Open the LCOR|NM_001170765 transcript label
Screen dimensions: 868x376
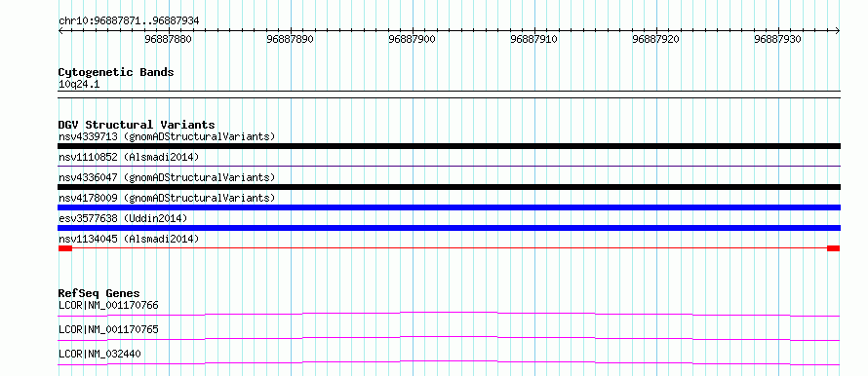(x=108, y=329)
